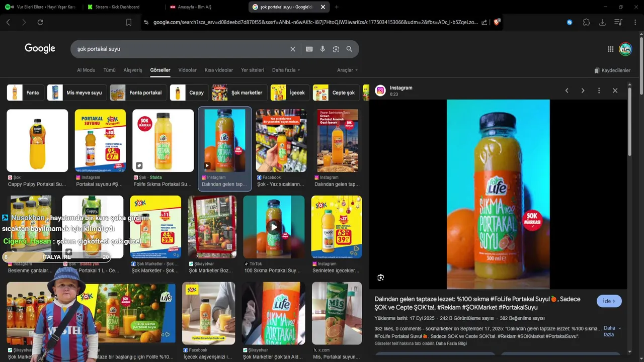Screen dimensions: 644x362
Task: Open post title Dalından gelen taptaze lezzet
Action: pos(477,303)
